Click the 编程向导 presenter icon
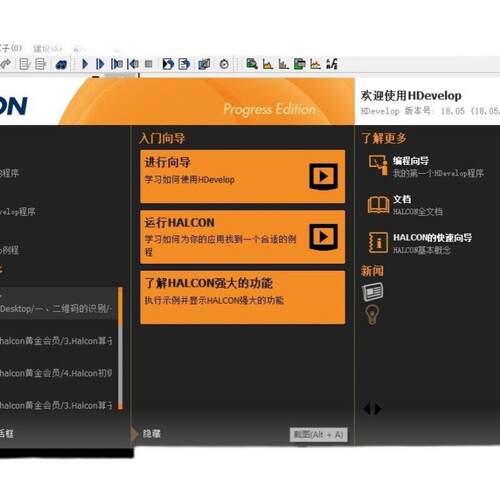Screen dimensions: 500x500 pyautogui.click(x=378, y=165)
